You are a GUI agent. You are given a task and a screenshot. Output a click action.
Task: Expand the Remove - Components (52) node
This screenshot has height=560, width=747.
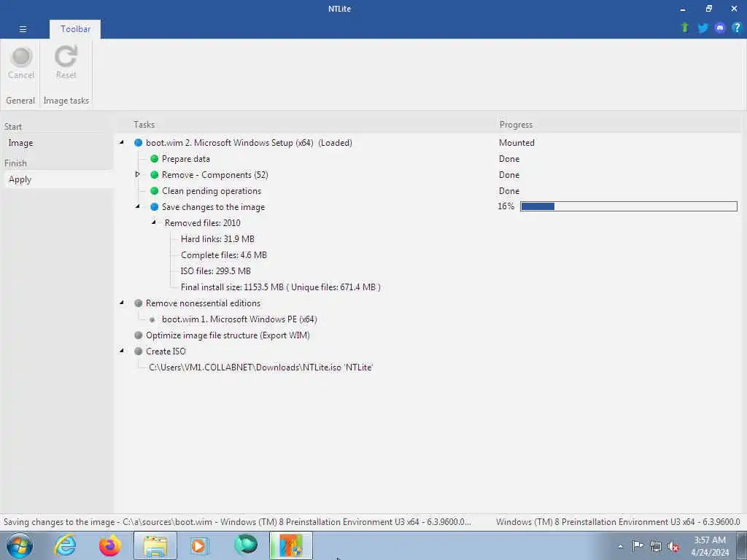138,174
